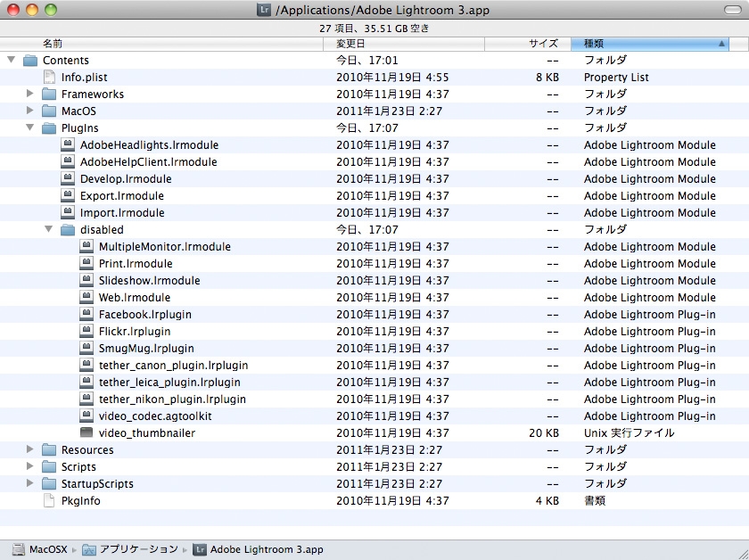Collapse the Contents folder

pos(12,60)
